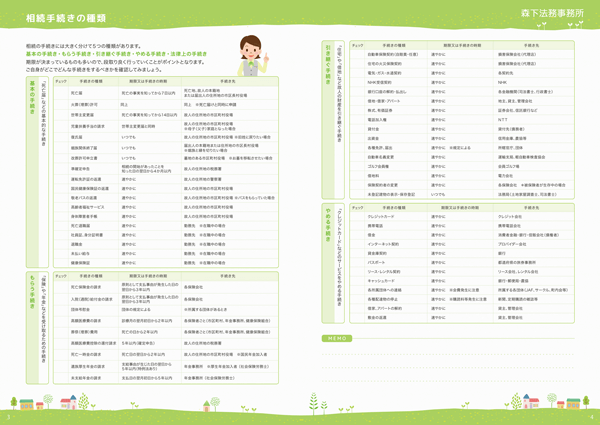
Task: Click the パスポート row name
Action: pyautogui.click(x=376, y=262)
